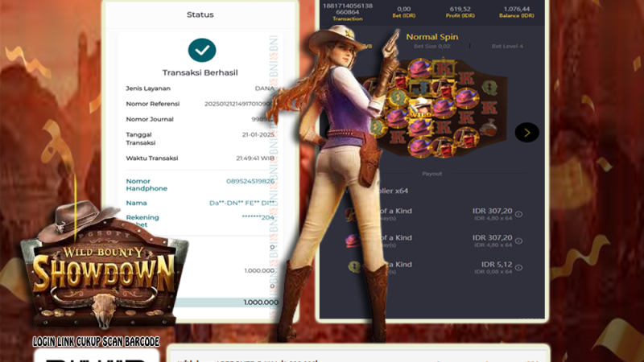Screen dimensions: 644x362
Task: Click the Bet (IDR) 0,00 value
Action: (x=404, y=9)
